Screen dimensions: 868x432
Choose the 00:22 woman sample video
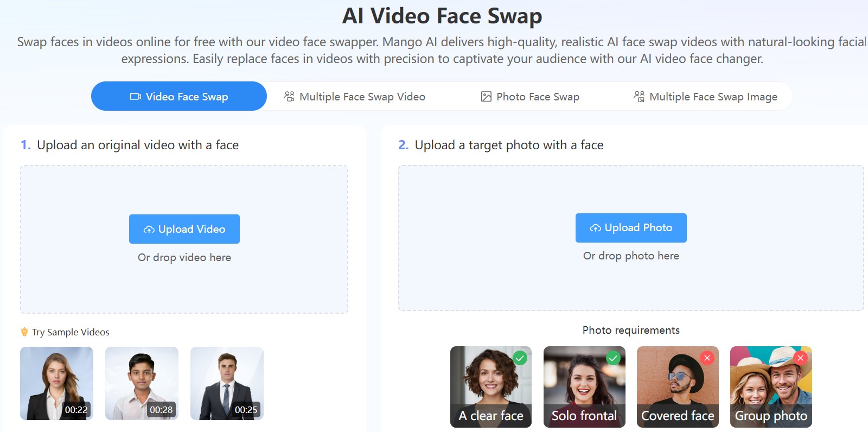point(56,383)
